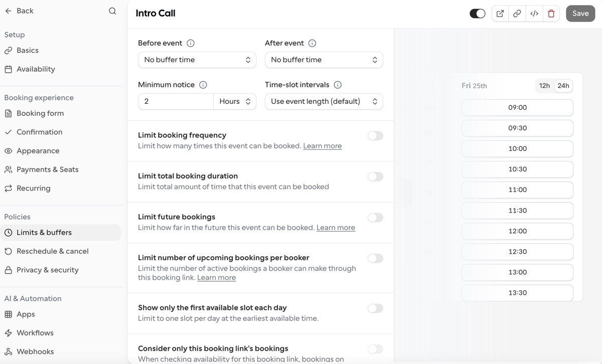Click the Basics link icon in sidebar

(8, 50)
